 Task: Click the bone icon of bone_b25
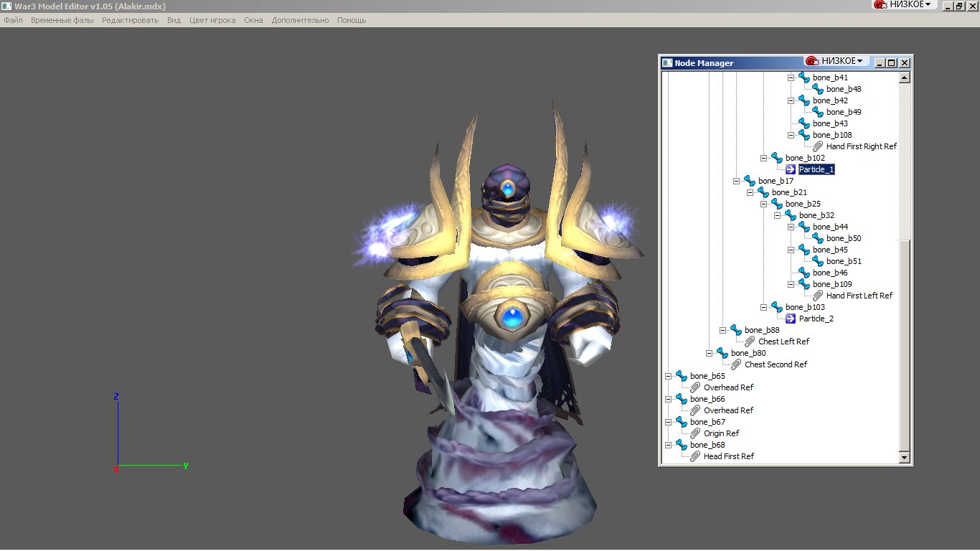(777, 204)
